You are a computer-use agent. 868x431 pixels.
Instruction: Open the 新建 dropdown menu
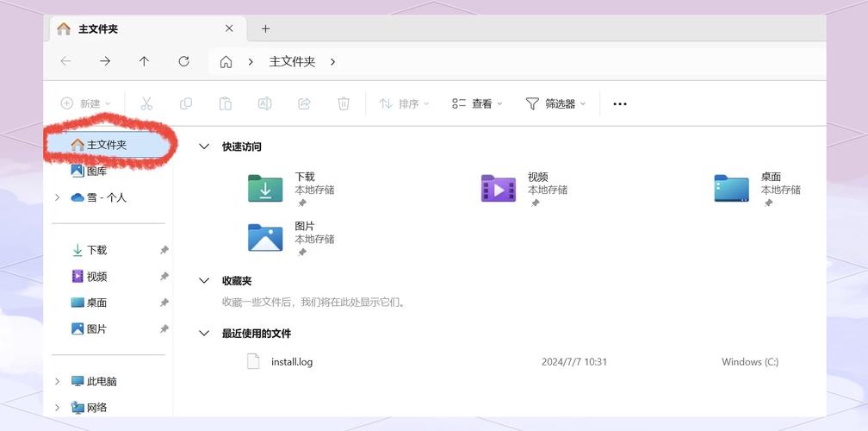click(86, 103)
